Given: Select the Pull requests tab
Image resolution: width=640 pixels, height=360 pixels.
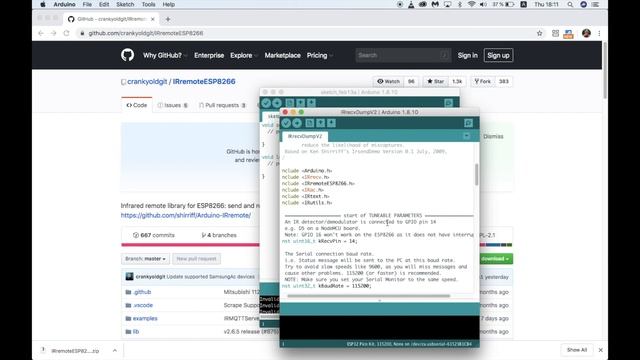Looking at the screenshot, I should pyautogui.click(x=222, y=105).
